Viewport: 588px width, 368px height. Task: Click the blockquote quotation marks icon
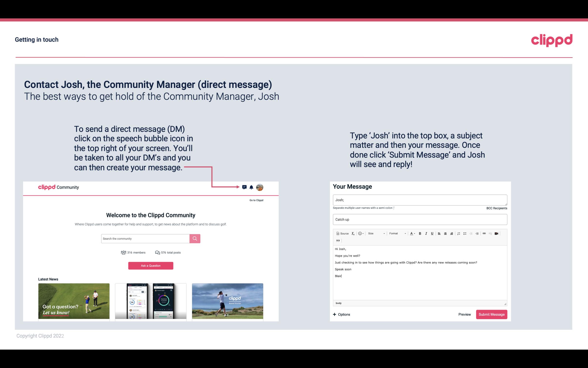pyautogui.click(x=337, y=241)
